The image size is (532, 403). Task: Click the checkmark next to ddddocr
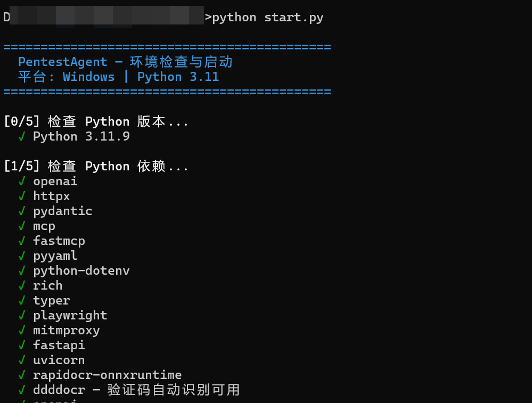click(x=22, y=390)
